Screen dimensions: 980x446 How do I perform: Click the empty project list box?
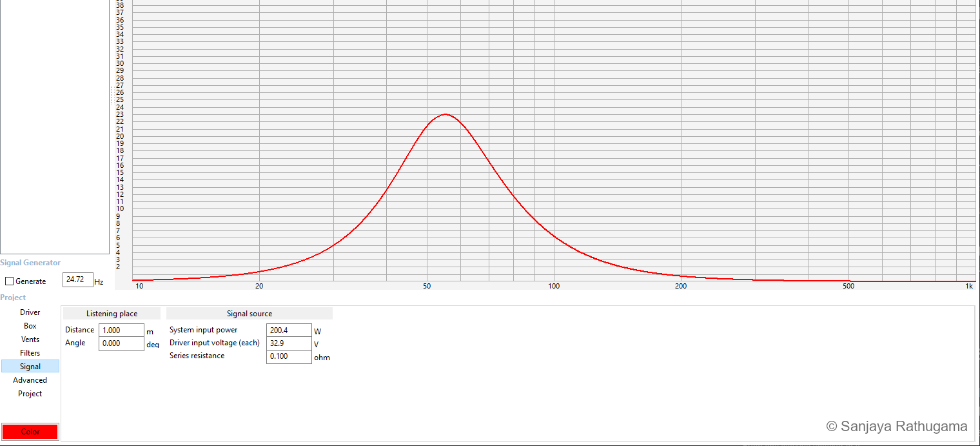[x=55, y=127]
